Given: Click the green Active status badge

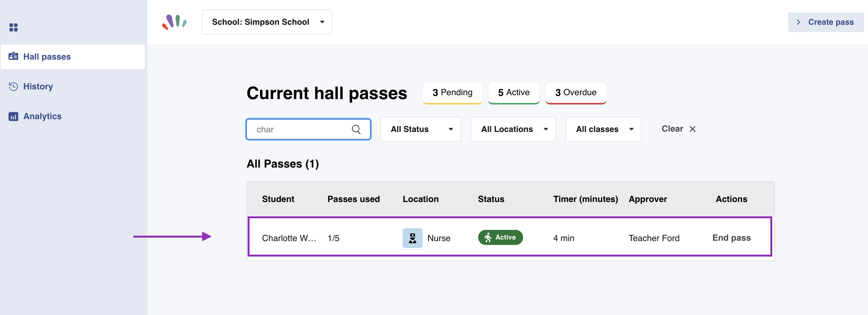Looking at the screenshot, I should (500, 238).
